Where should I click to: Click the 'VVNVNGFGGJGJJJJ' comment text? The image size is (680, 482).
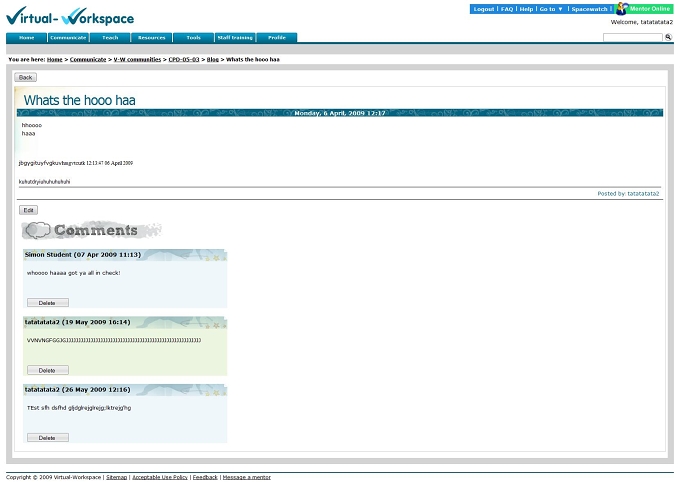(x=114, y=340)
